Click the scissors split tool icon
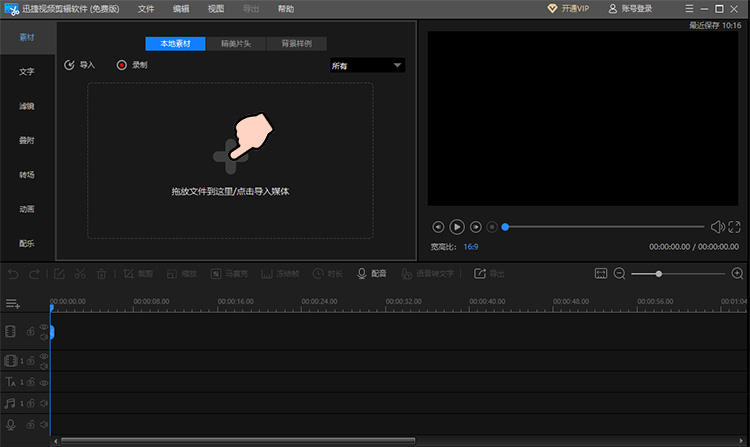This screenshot has width=750, height=447. 80,274
